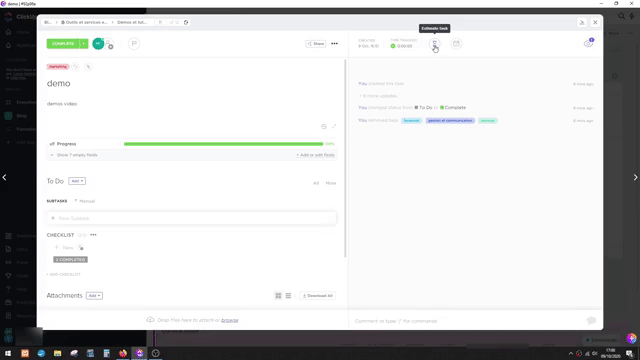Set due date with calendar icon
Viewport: 640px width, 360px height.
(x=456, y=44)
